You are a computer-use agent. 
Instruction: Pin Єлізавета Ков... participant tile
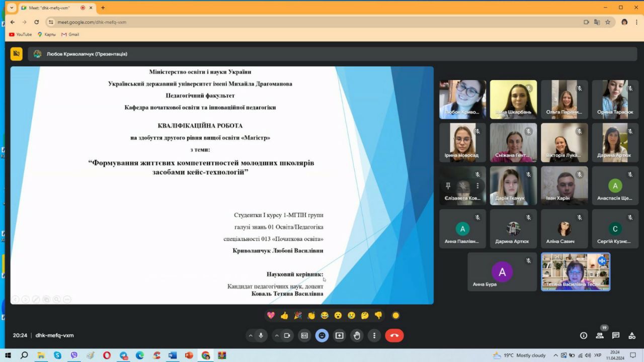(448, 186)
